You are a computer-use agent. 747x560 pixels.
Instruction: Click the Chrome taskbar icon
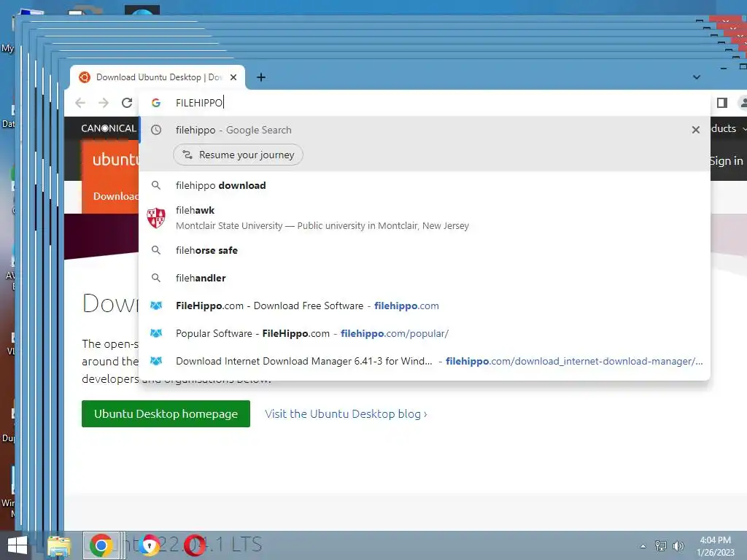[101, 545]
